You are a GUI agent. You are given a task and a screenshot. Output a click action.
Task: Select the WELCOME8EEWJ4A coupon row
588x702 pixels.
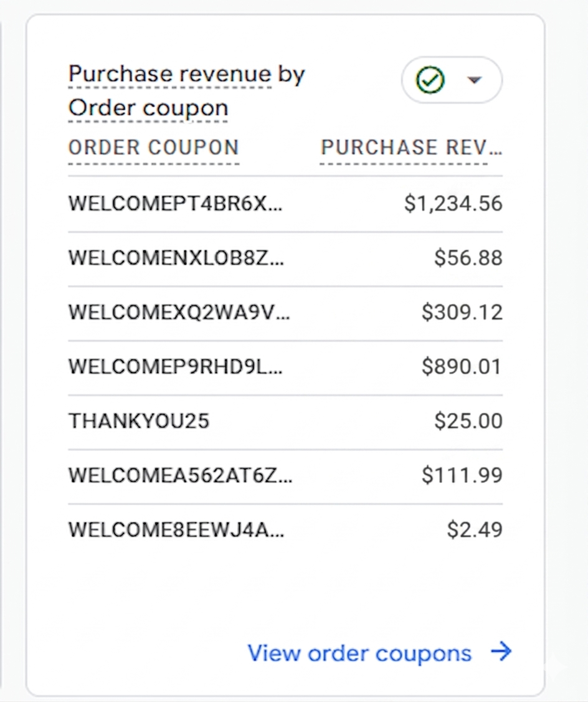(176, 529)
